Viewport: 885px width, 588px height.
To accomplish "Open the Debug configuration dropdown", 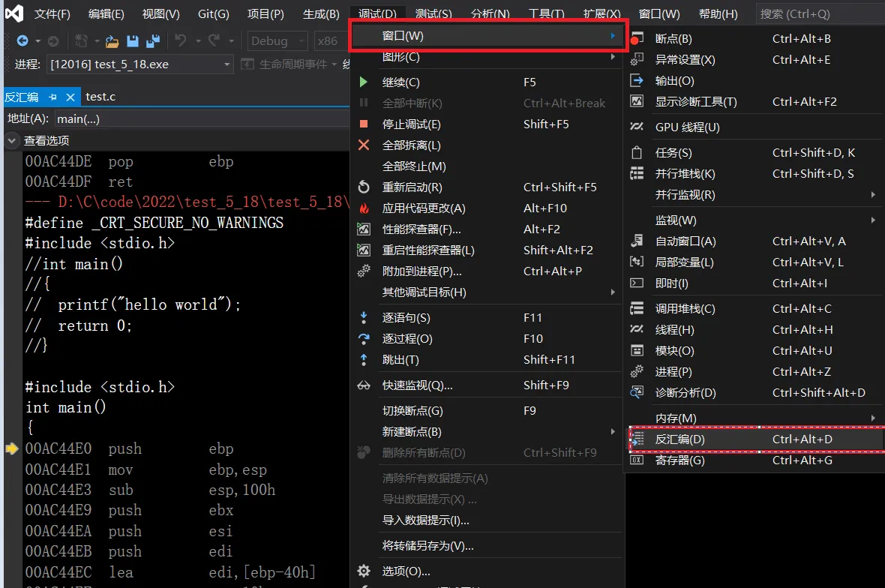I will (x=277, y=40).
